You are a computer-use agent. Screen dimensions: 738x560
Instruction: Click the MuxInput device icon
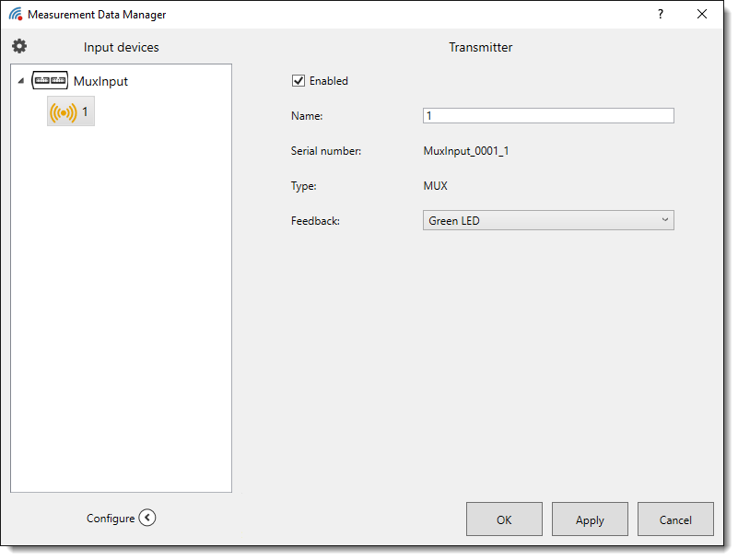point(50,81)
